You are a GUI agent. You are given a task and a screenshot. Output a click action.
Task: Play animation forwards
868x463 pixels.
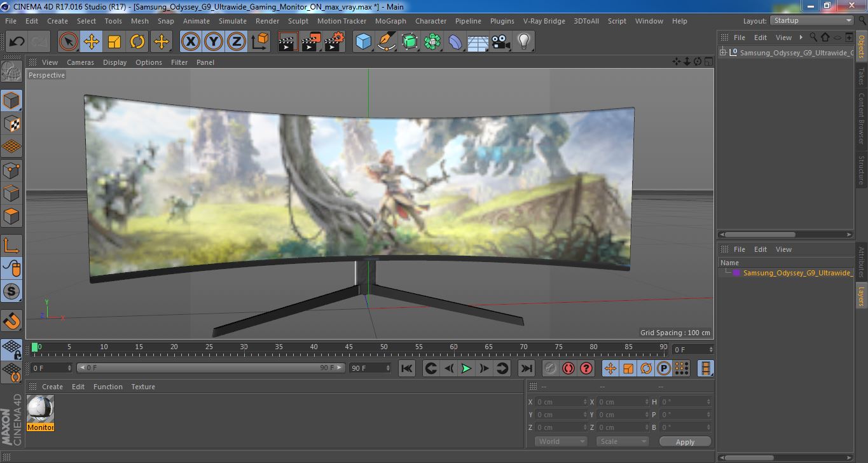(x=466, y=368)
